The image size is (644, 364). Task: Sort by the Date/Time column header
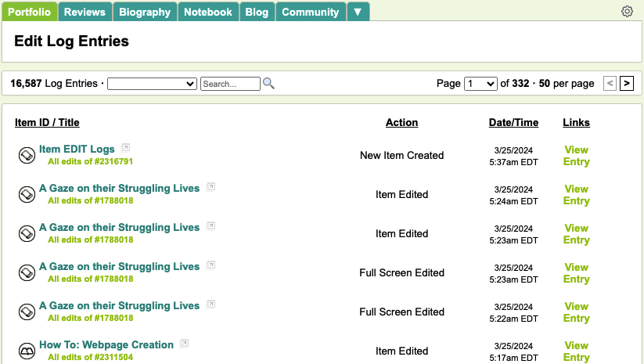point(513,122)
